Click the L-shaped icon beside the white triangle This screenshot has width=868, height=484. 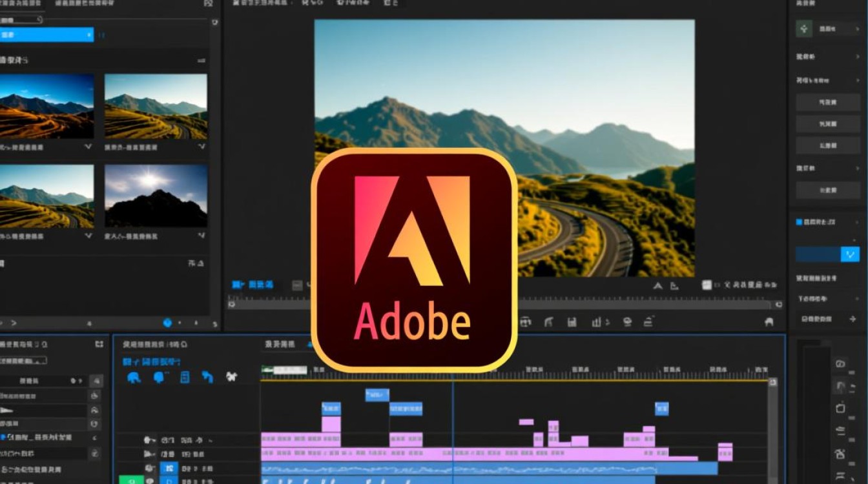[x=675, y=286]
